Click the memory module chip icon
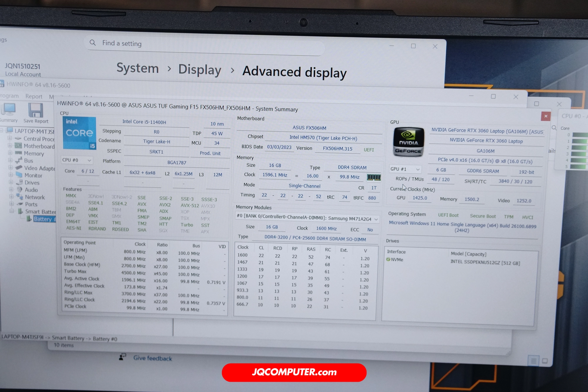Screen dimensions: 588x392 (x=374, y=177)
